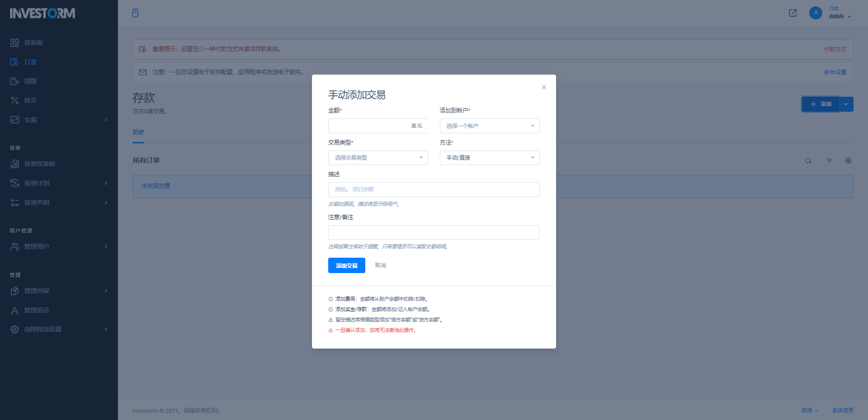Open the user avatar icon in header
868x420 pixels.
pos(816,13)
